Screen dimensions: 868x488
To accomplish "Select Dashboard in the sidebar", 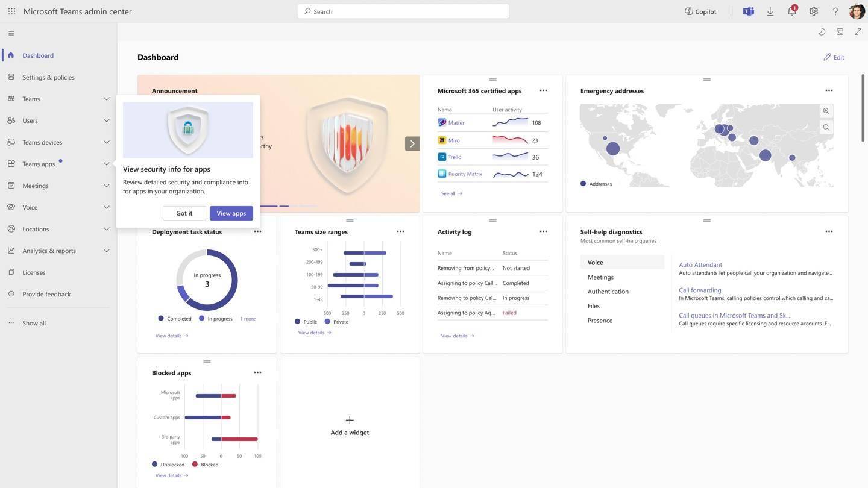I will tap(58, 55).
